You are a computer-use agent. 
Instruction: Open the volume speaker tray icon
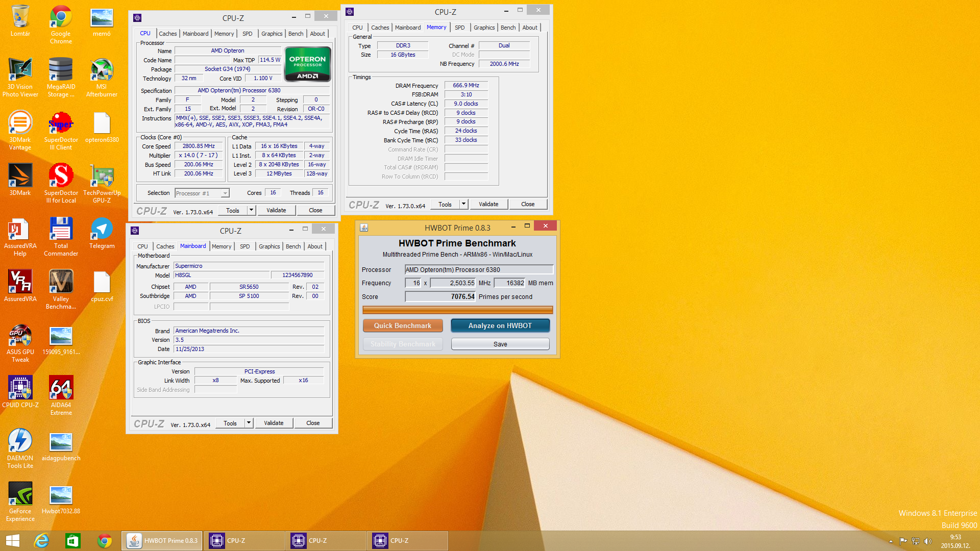coord(928,541)
